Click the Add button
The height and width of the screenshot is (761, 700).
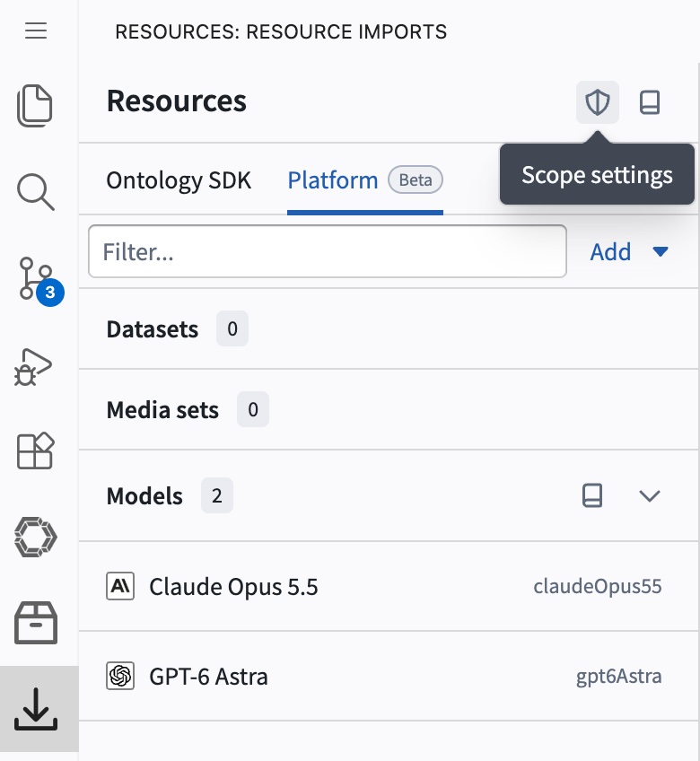610,251
